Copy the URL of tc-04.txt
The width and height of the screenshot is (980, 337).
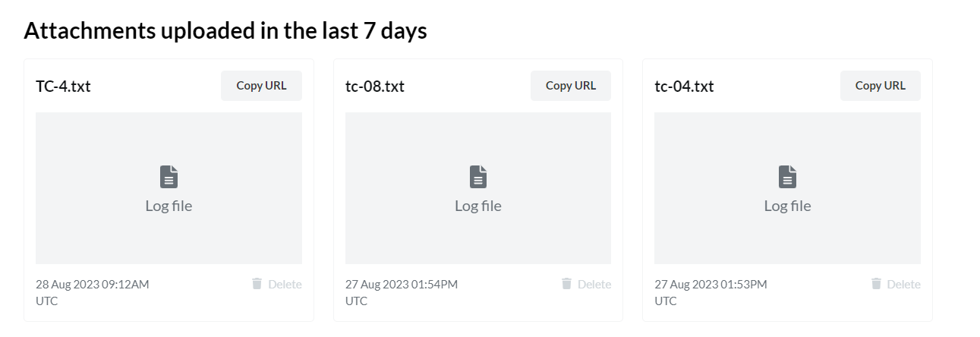tap(881, 86)
